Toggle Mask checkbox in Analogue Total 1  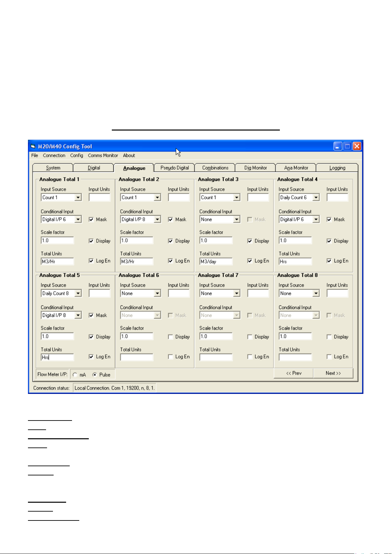pyautogui.click(x=91, y=220)
